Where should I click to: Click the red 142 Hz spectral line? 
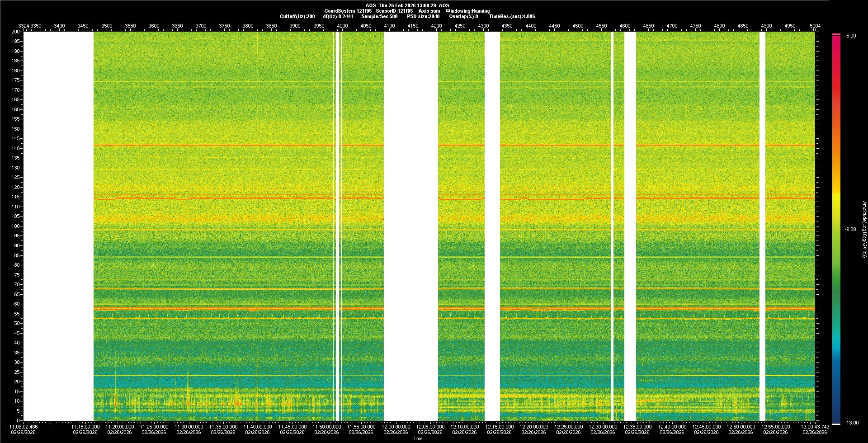226,145
